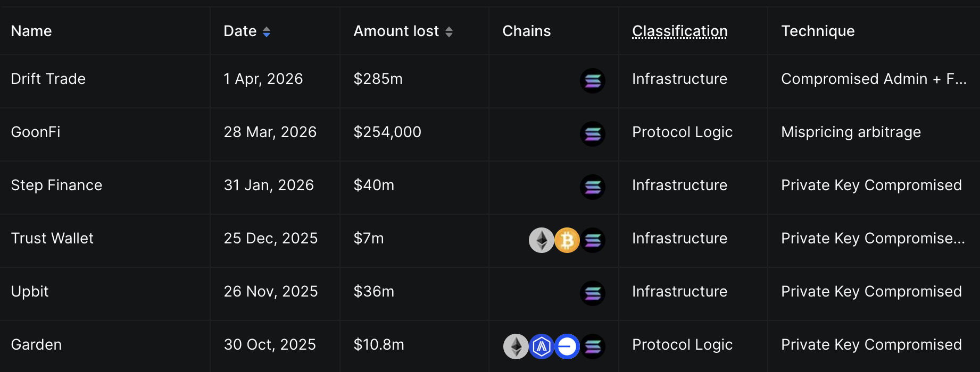
Task: Open Drift Trade hack entry
Action: tap(48, 79)
